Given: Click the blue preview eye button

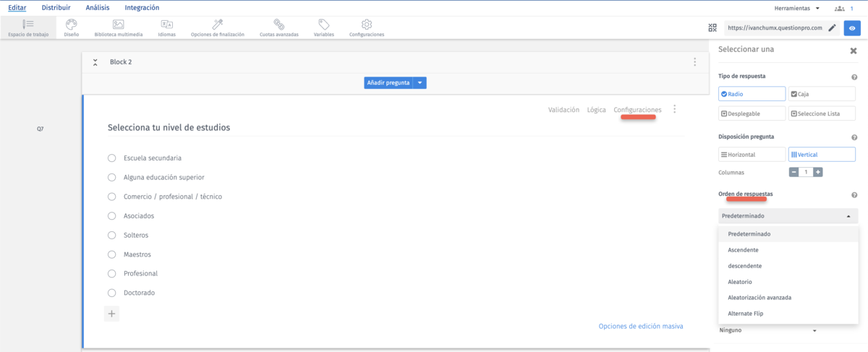Looking at the screenshot, I should 852,28.
